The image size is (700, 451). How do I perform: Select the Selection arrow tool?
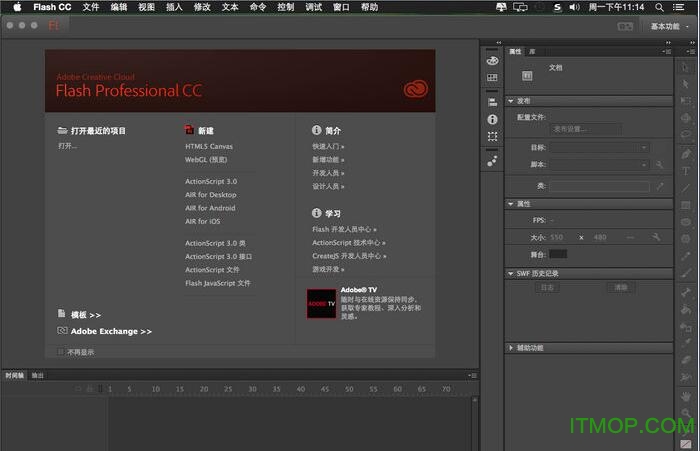tap(685, 67)
